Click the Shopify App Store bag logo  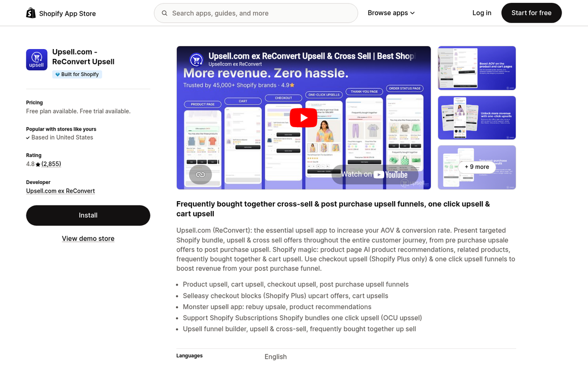click(x=31, y=12)
